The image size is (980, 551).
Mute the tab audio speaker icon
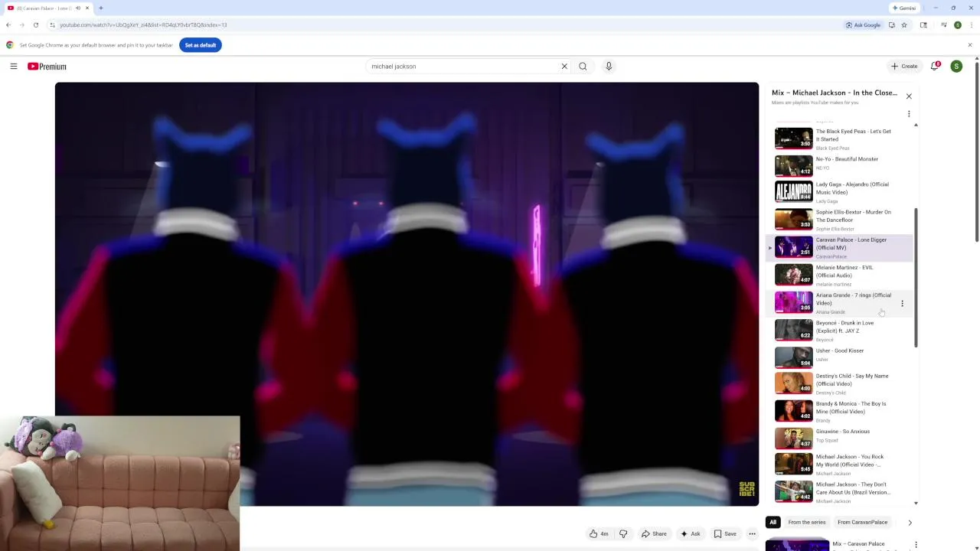[78, 8]
